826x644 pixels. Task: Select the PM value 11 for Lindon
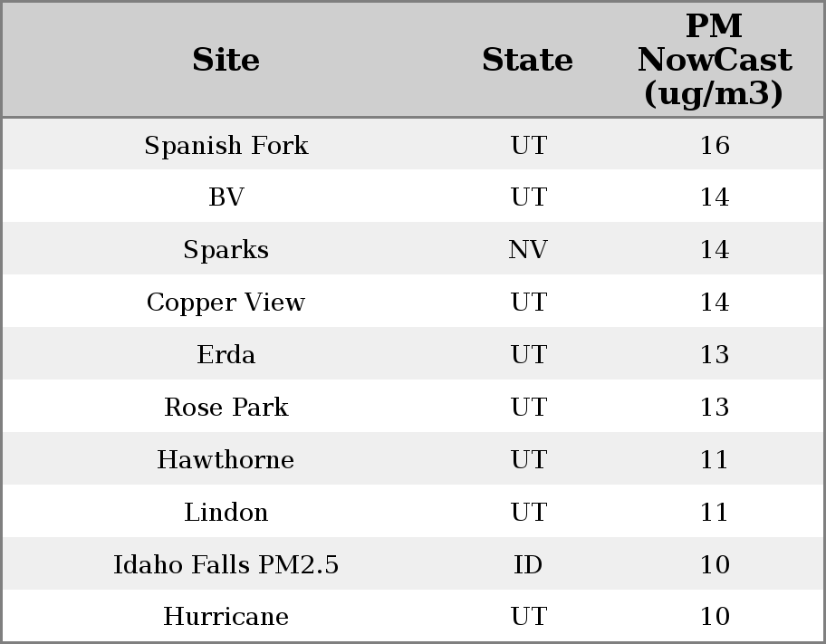[714, 513]
